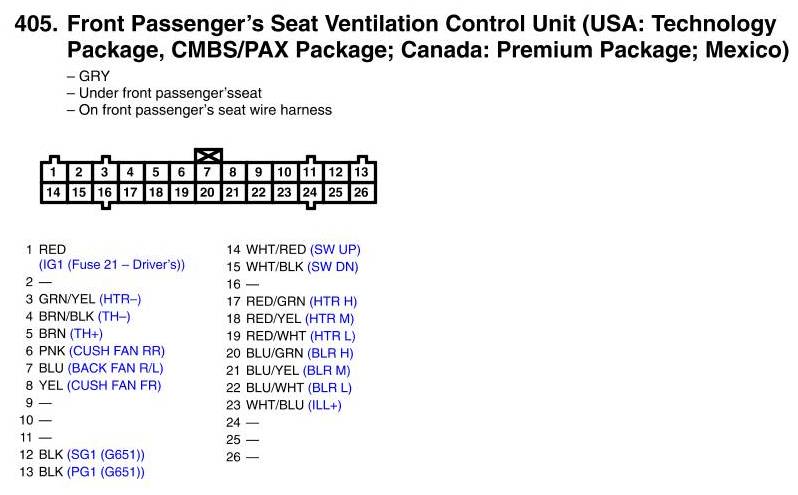Click the ILL+ illumination link
798x495 pixels.
point(325,404)
